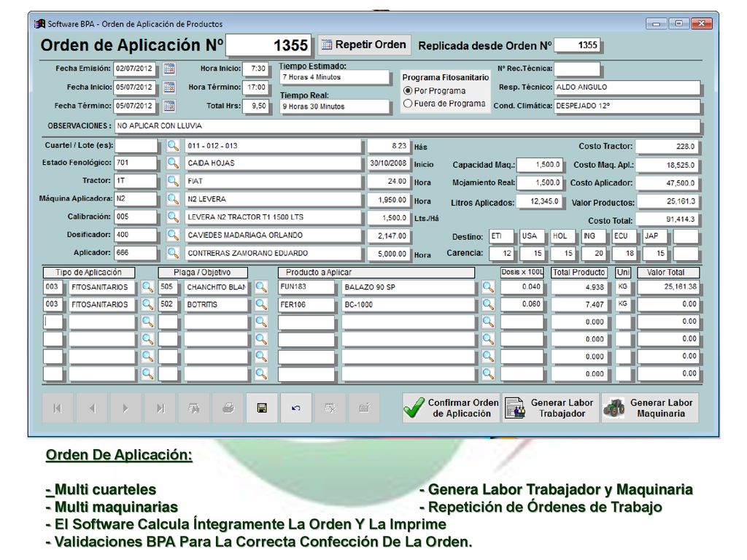Click the product code FUN183

click(x=306, y=287)
